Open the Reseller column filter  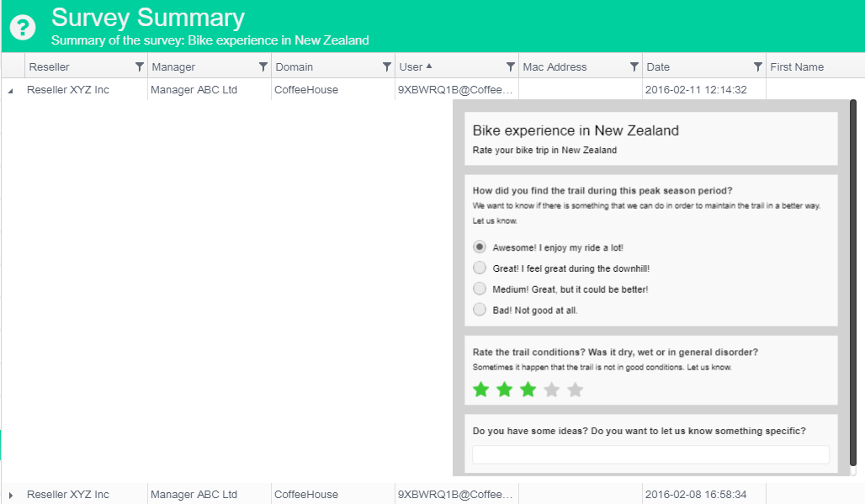pyautogui.click(x=140, y=67)
